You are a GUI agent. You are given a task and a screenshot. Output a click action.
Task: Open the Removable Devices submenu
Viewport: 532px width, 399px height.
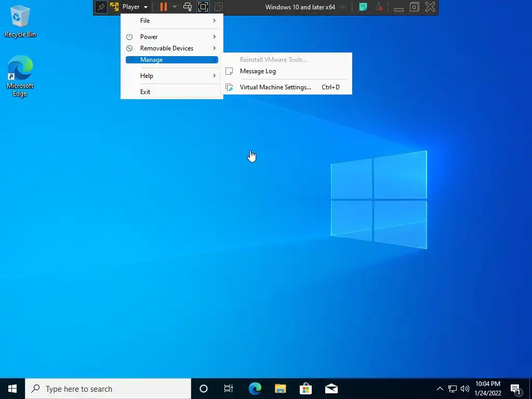[171, 48]
